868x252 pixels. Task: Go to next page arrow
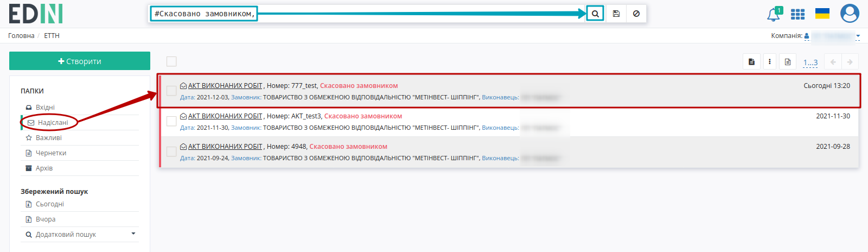click(x=850, y=62)
